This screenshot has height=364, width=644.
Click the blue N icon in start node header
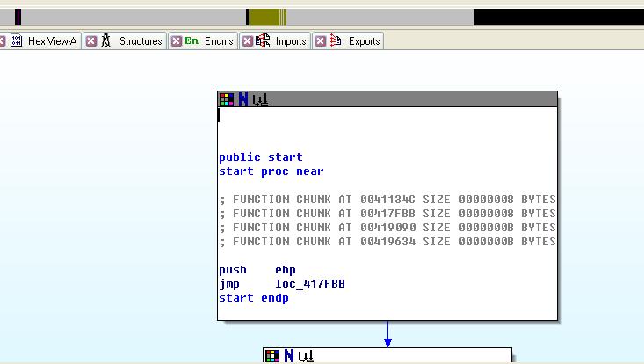[243, 99]
